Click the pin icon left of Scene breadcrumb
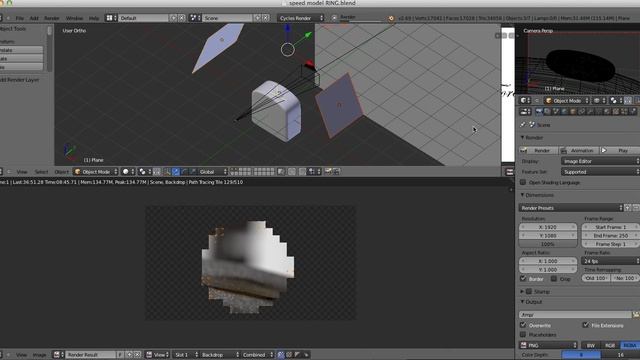 click(x=523, y=124)
